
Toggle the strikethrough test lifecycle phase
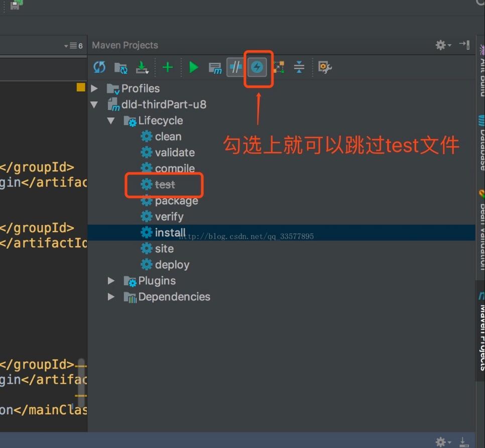165,184
